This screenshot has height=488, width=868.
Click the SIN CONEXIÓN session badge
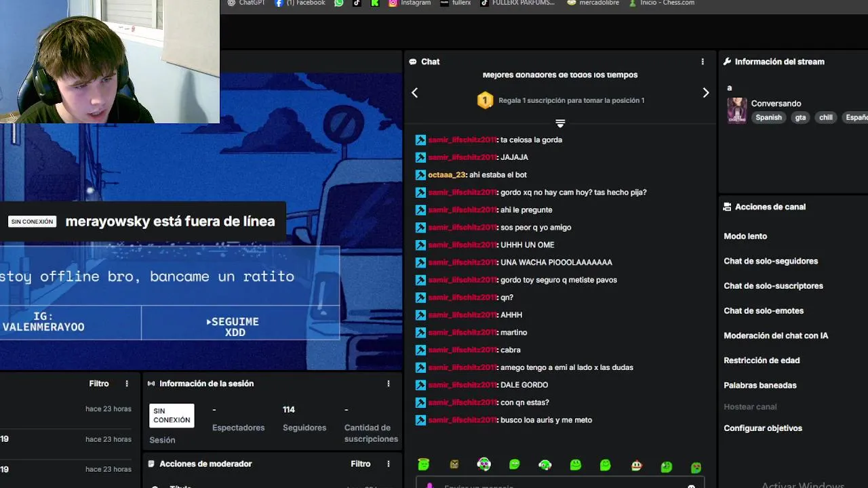(x=172, y=415)
